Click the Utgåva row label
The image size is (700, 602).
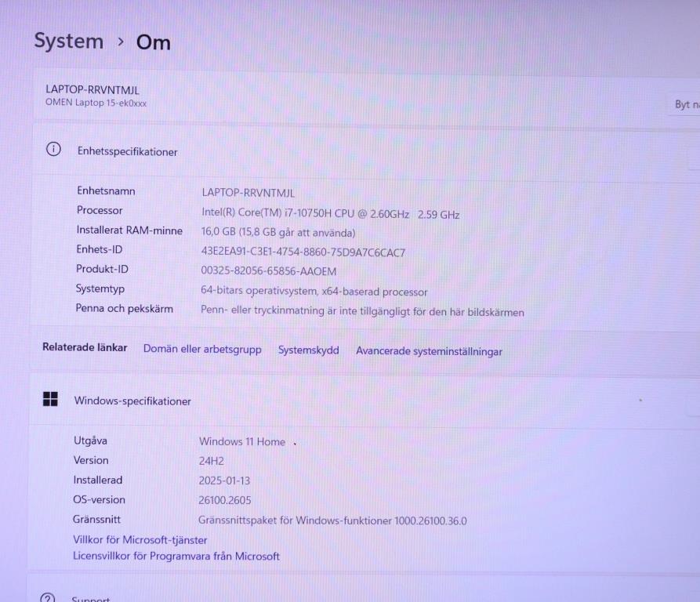coord(91,441)
